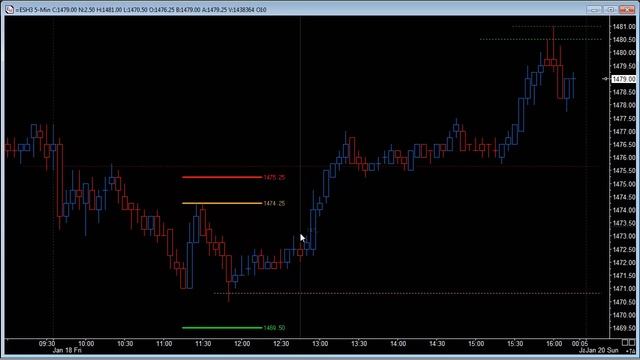This screenshot has height=360, width=640.
Task: Click the 1476.00 price axis label
Action: [624, 158]
